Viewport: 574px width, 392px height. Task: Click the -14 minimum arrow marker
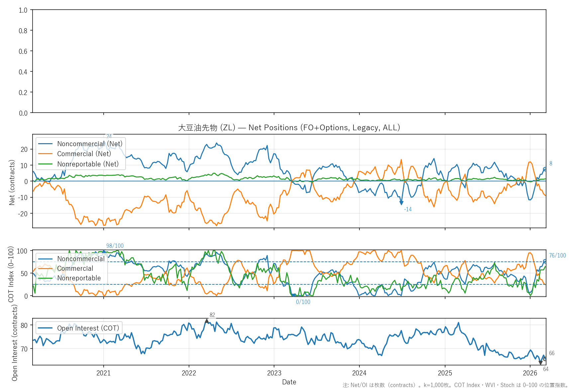[x=401, y=203]
